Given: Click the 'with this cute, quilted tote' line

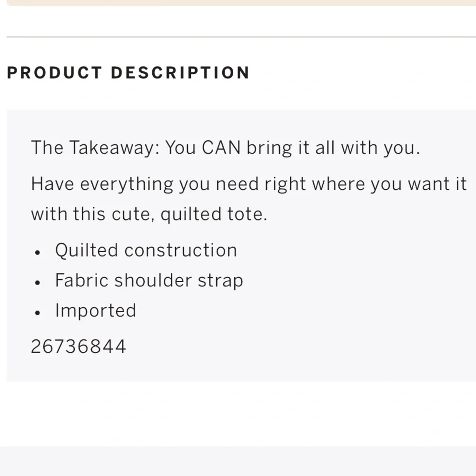Looking at the screenshot, I should [149, 214].
